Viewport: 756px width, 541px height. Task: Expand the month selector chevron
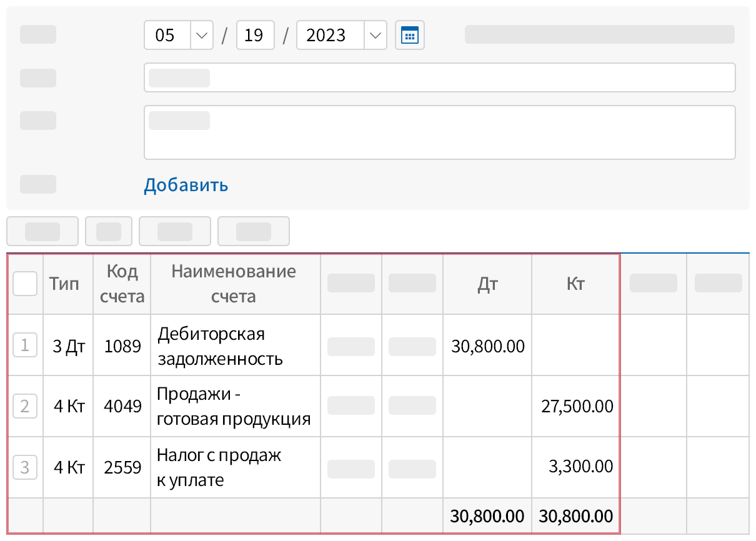[201, 35]
